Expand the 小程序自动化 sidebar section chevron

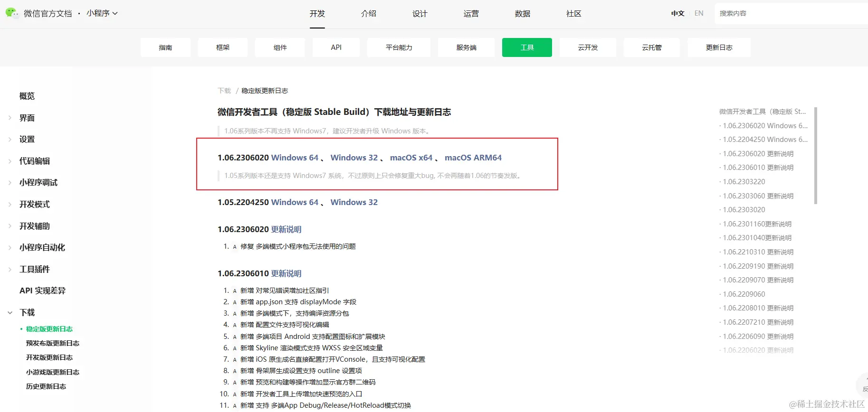(x=10, y=247)
